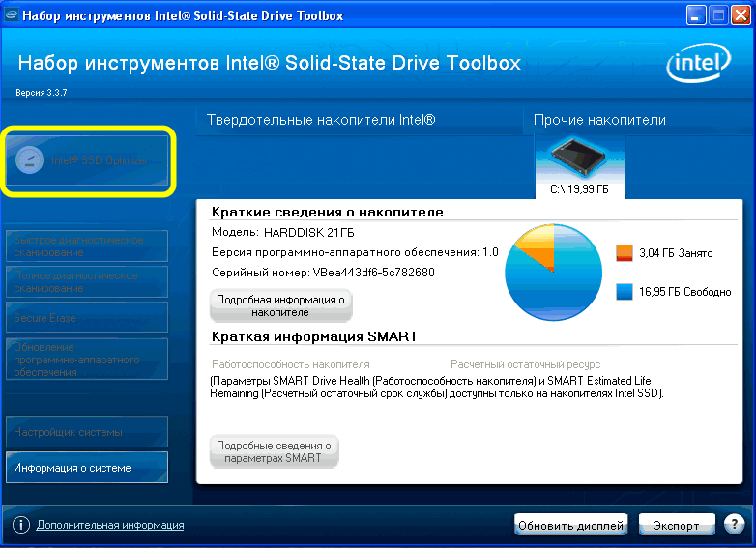
Task: Click the Работоспособность накопителя label
Action: [291, 364]
